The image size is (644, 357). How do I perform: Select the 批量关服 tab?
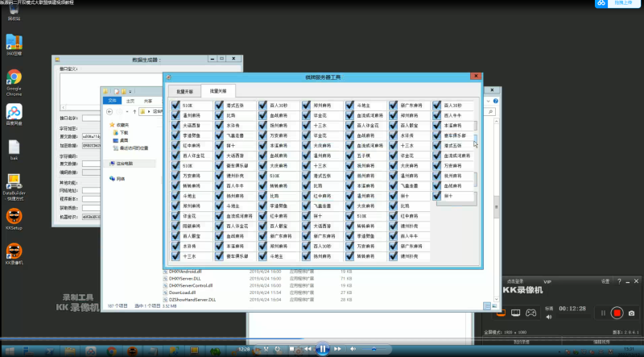(218, 91)
